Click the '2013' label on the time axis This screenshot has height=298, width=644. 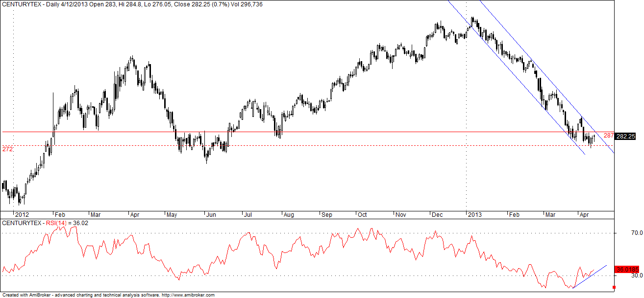(x=475, y=214)
